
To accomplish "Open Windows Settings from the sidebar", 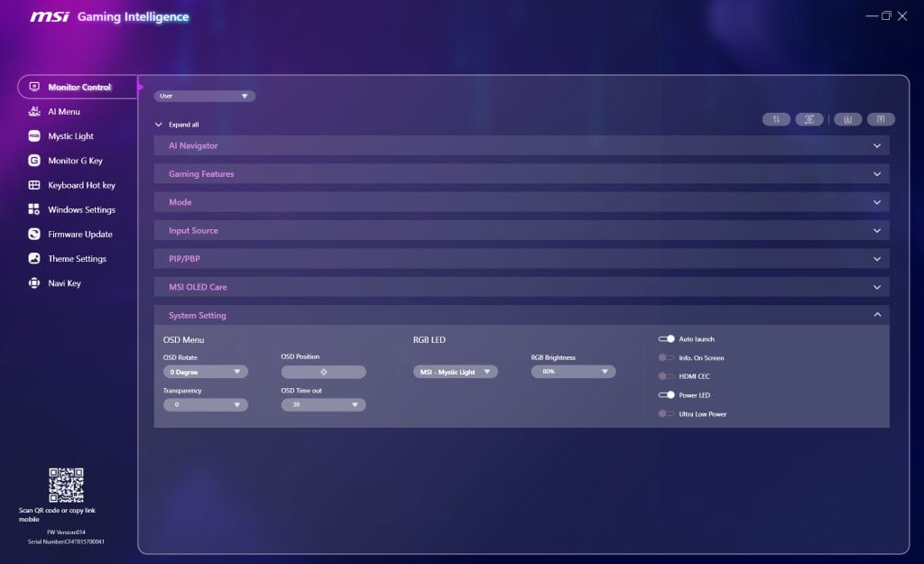I will tap(81, 210).
